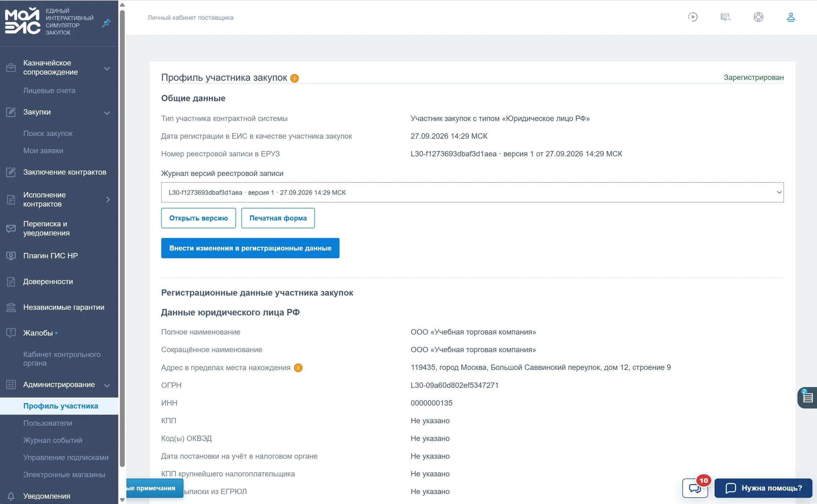The image size is (817, 504).
Task: Click the Печатная форма button
Action: pos(278,218)
